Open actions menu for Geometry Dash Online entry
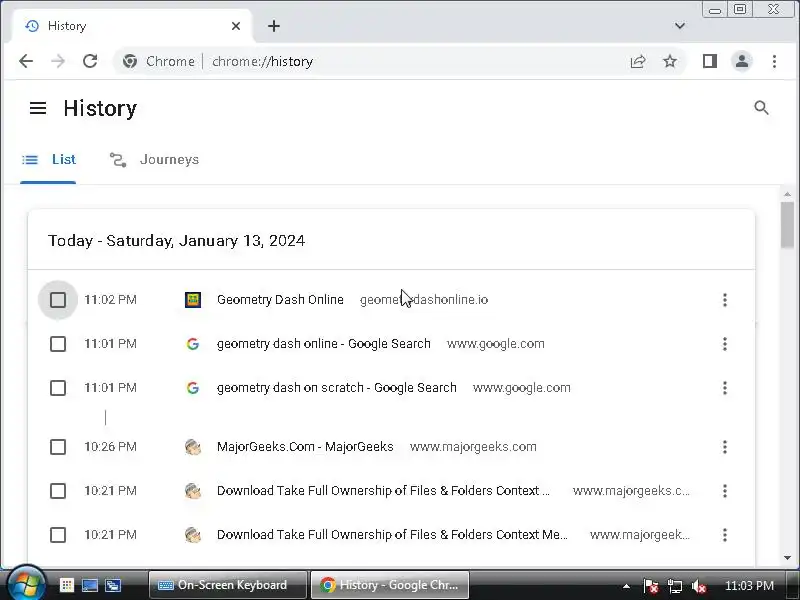800x600 pixels. tap(725, 300)
